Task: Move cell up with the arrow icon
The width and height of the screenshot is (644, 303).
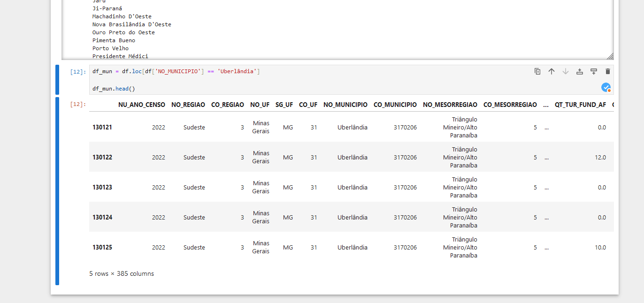Action: [x=552, y=71]
